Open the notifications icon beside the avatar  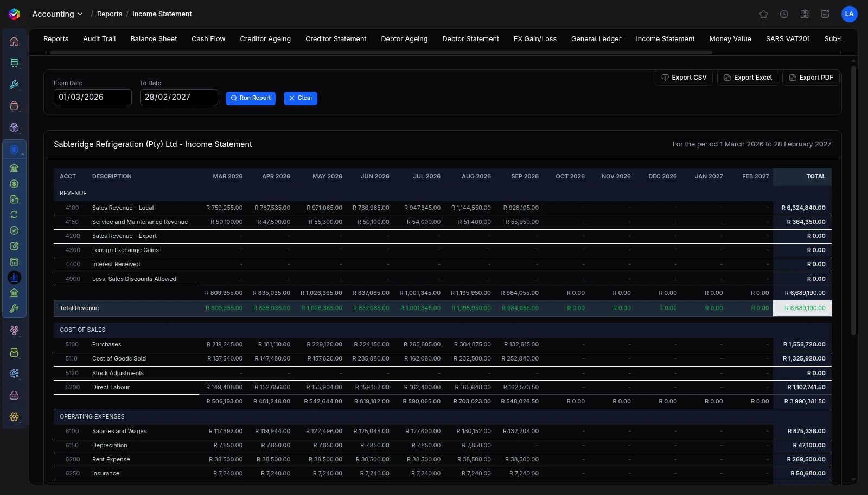(x=825, y=14)
